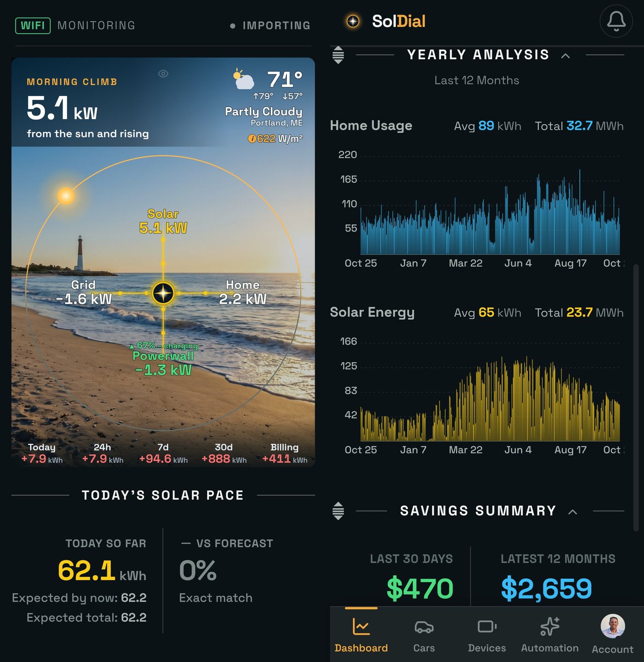Click the Solar Energy Avg 65 kWh value
The width and height of the screenshot is (644, 662).
tap(488, 313)
